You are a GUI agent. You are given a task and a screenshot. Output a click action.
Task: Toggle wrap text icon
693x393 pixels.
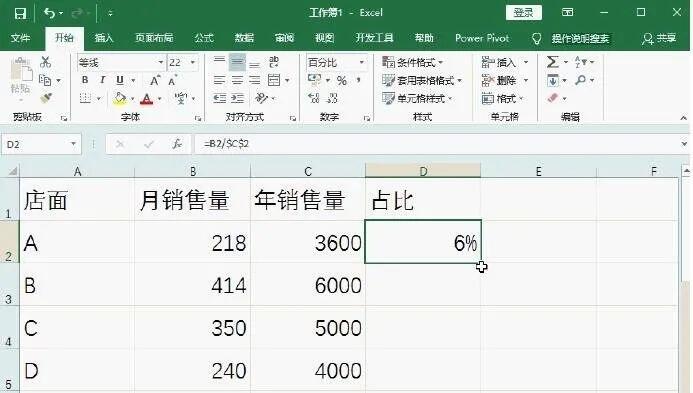pos(274,62)
